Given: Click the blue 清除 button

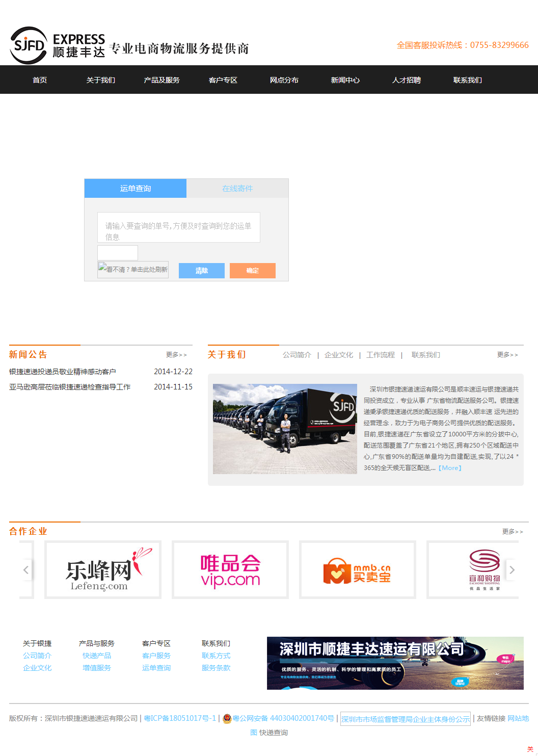Looking at the screenshot, I should point(202,271).
